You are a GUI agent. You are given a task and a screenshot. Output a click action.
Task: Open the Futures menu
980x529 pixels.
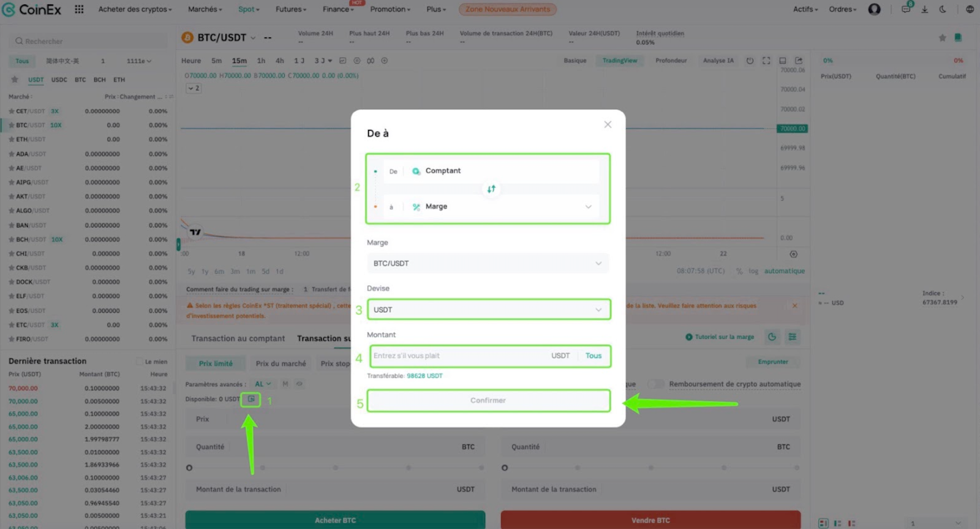click(291, 9)
